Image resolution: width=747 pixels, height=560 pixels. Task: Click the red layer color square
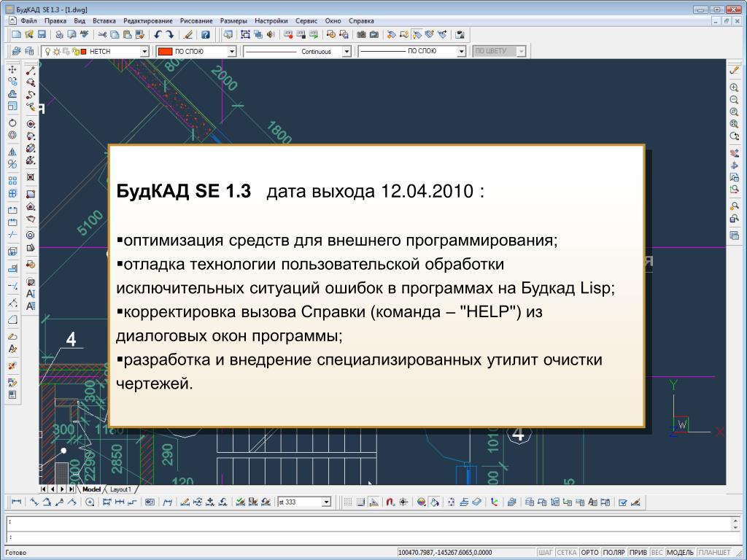tap(84, 52)
